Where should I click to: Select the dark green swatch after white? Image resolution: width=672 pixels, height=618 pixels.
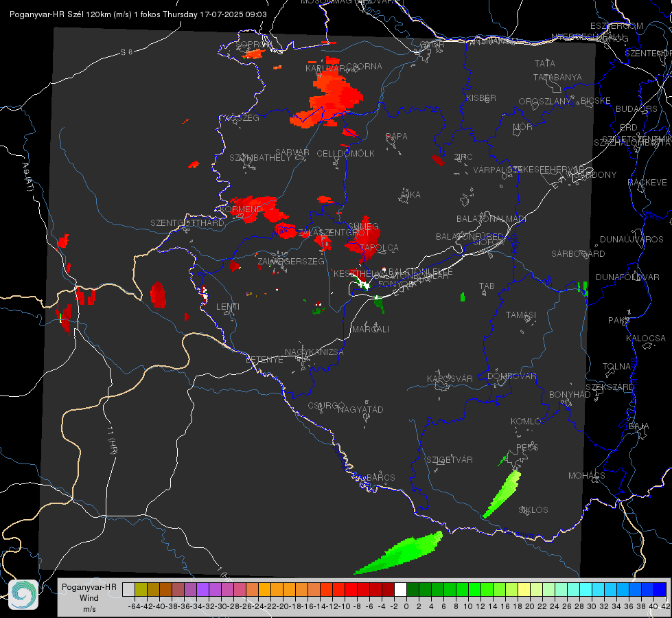[413, 589]
